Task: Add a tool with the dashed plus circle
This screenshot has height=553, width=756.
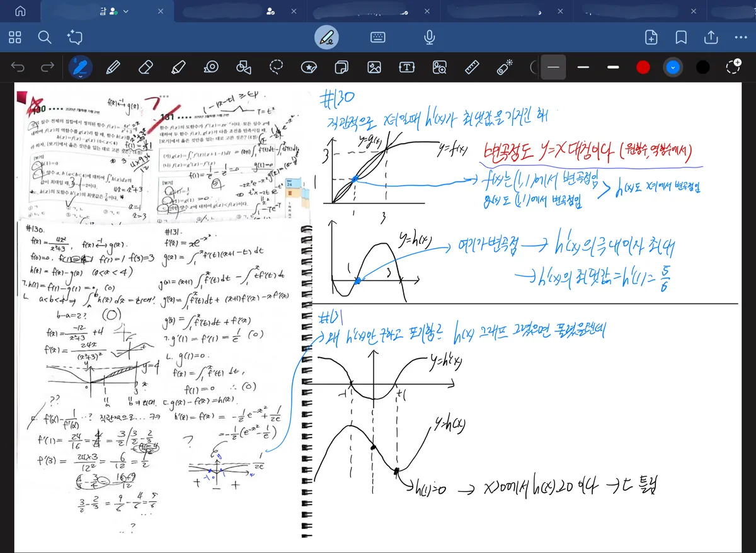Action: [733, 66]
